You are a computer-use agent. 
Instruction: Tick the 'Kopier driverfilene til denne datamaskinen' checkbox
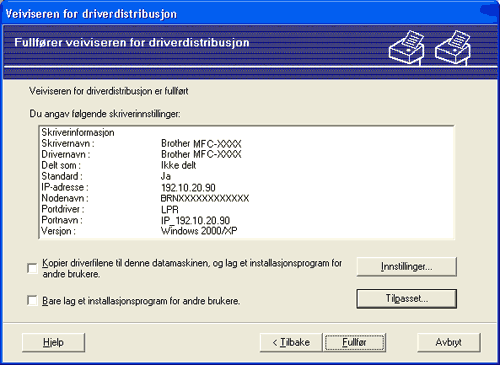[32, 268]
